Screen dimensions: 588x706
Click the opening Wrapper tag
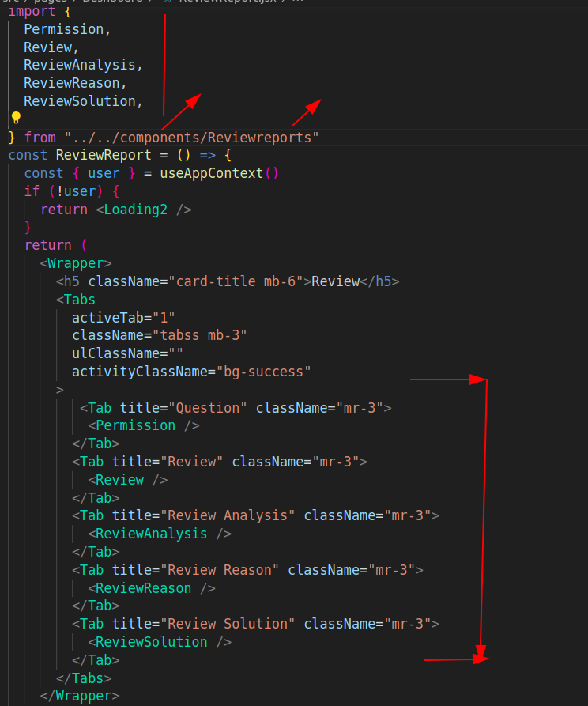(76, 263)
